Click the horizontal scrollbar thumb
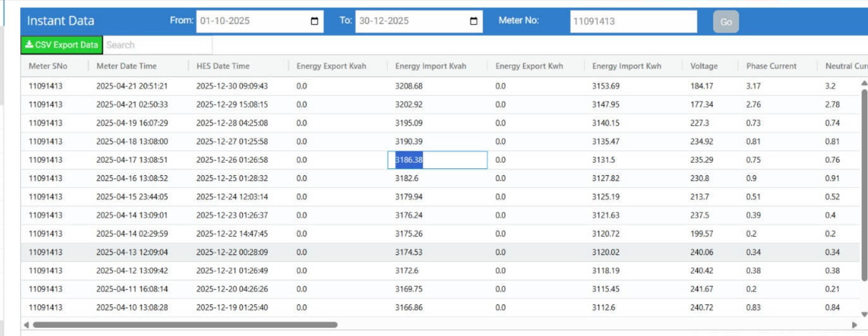 coord(185,325)
